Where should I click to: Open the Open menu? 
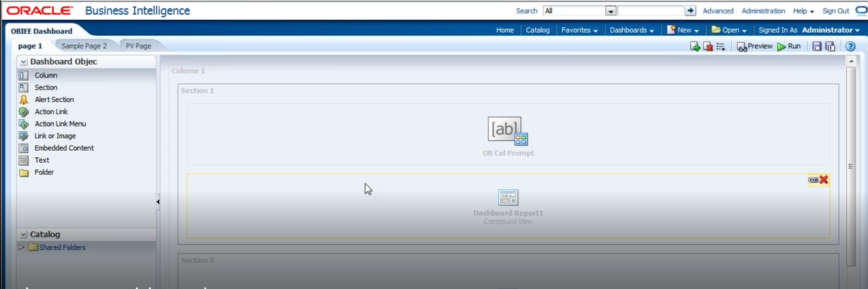(729, 30)
